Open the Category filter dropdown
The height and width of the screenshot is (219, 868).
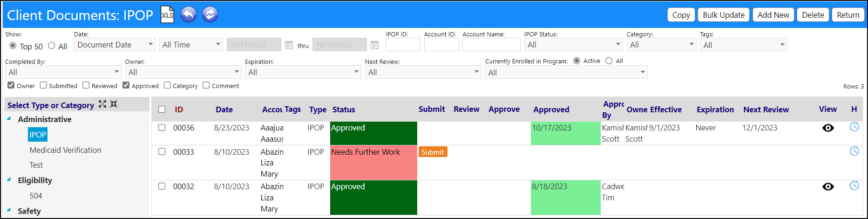[x=661, y=45]
